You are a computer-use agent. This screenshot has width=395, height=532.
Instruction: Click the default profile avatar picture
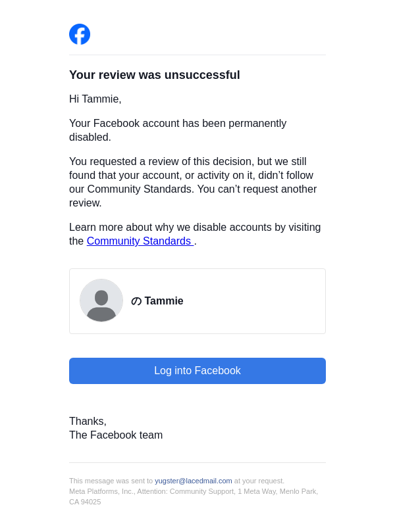pos(101,301)
